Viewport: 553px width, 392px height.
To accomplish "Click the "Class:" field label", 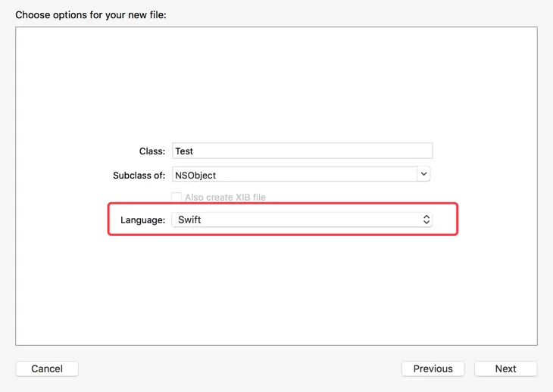I will click(x=152, y=151).
